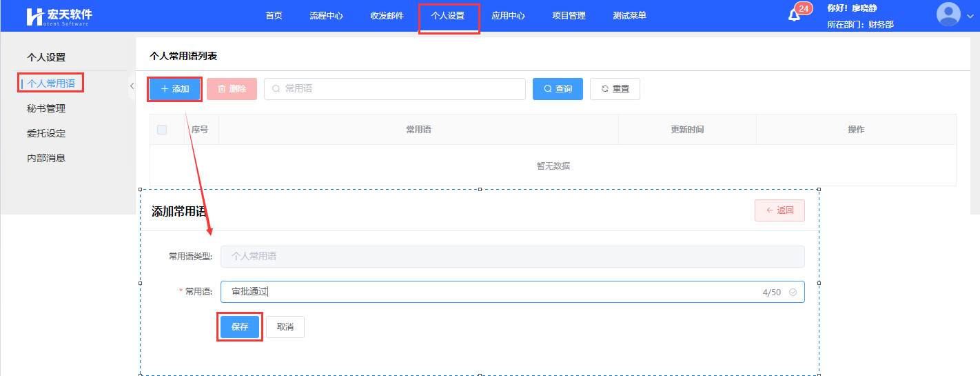Viewport: 980px width, 376px height.
Task: Open the 应用中心 menu
Action: [508, 16]
